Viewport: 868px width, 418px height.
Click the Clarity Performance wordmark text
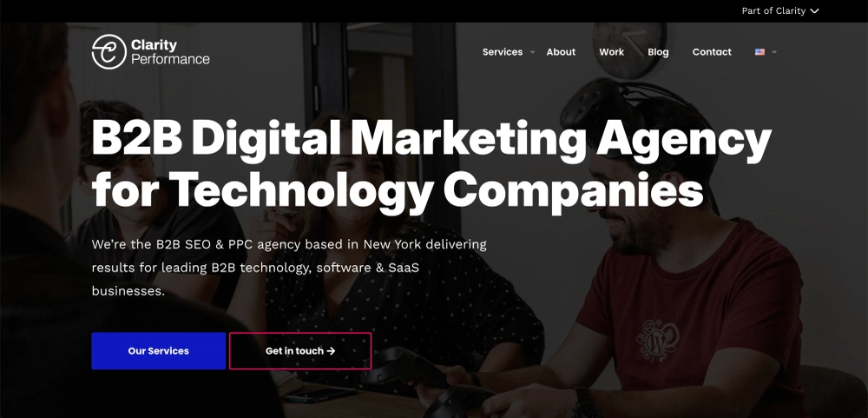(170, 52)
